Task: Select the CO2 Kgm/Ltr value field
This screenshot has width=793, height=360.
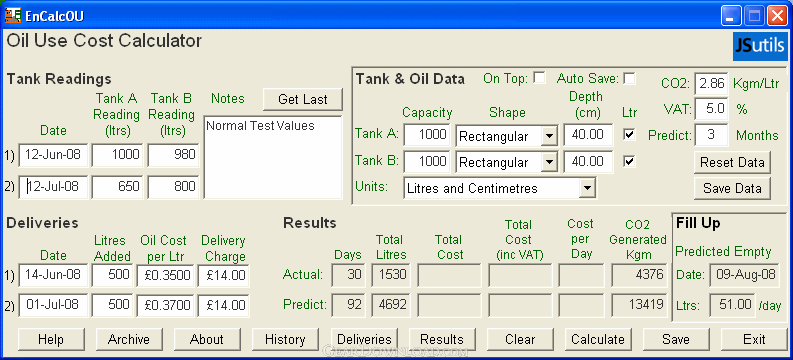Action: pyautogui.click(x=712, y=83)
